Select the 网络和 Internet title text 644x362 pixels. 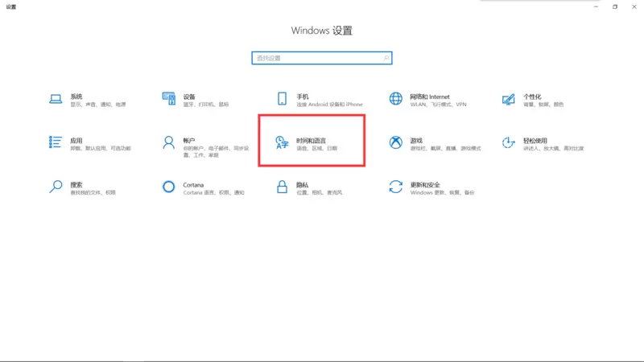pyautogui.click(x=430, y=97)
